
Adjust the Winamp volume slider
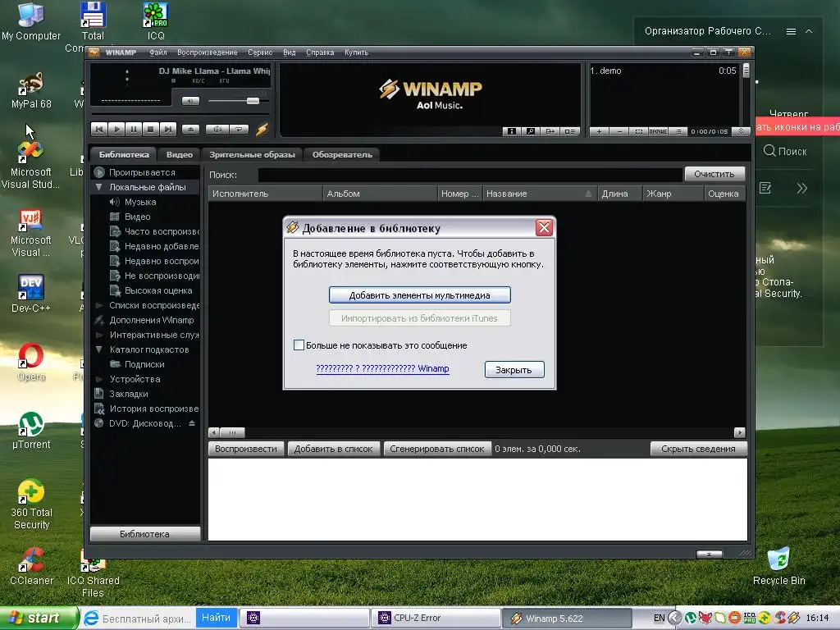(253, 101)
